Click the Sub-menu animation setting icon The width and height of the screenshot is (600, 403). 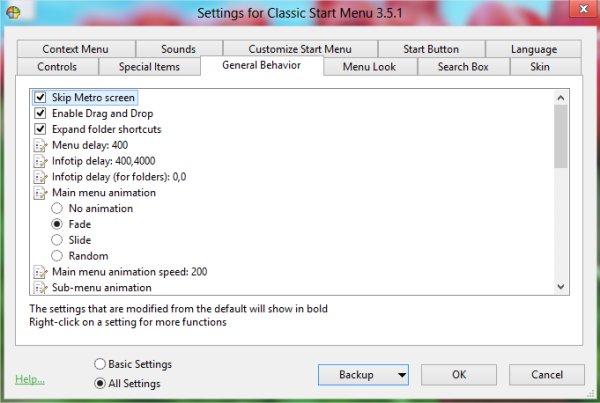[40, 288]
